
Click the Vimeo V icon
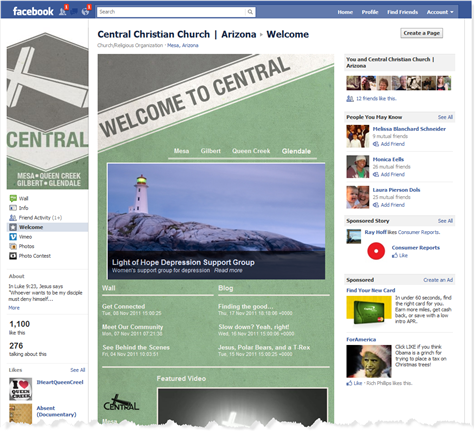coord(13,237)
